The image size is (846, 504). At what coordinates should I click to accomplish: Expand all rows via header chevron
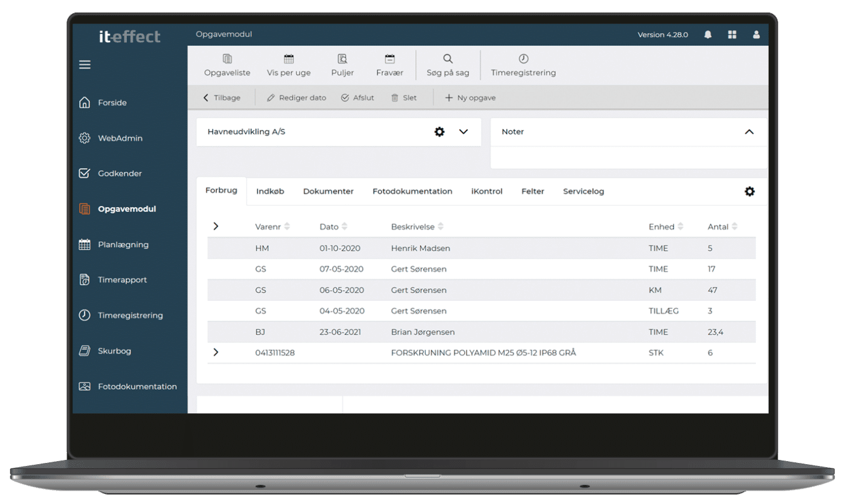(x=216, y=226)
